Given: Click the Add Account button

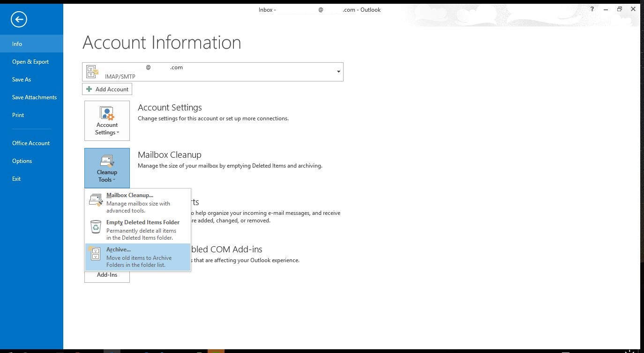Looking at the screenshot, I should (x=107, y=89).
